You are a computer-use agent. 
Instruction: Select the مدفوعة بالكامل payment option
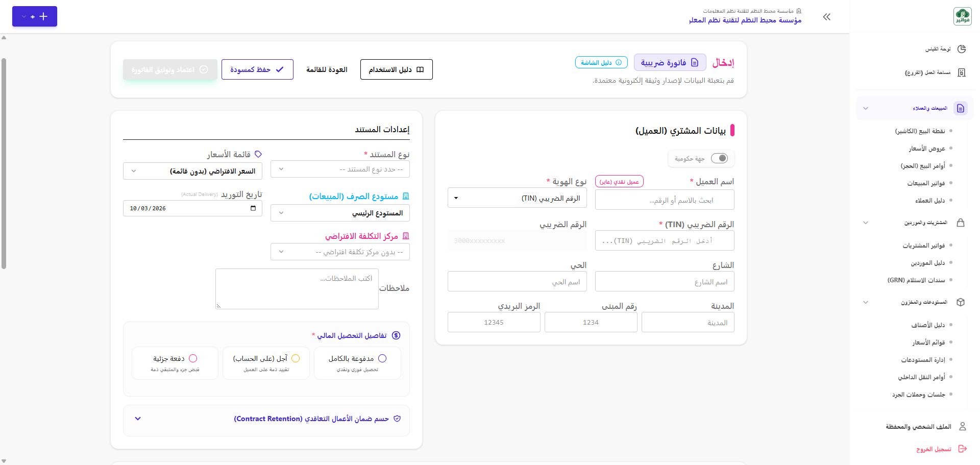pos(357,363)
